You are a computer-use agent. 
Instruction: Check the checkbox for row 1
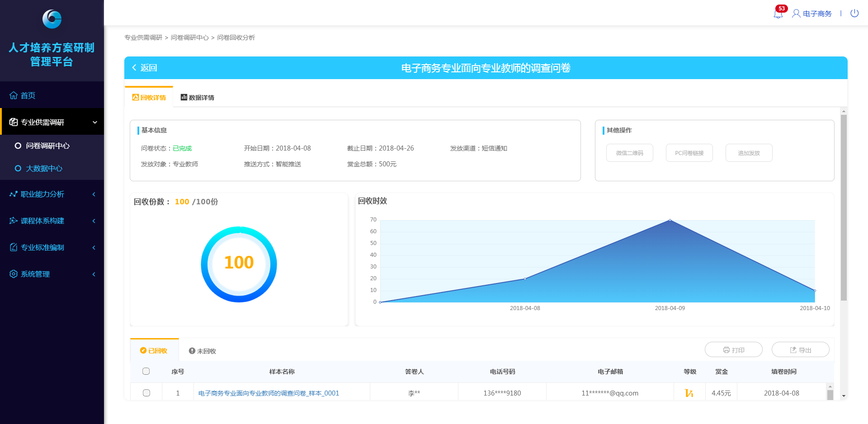(x=146, y=393)
